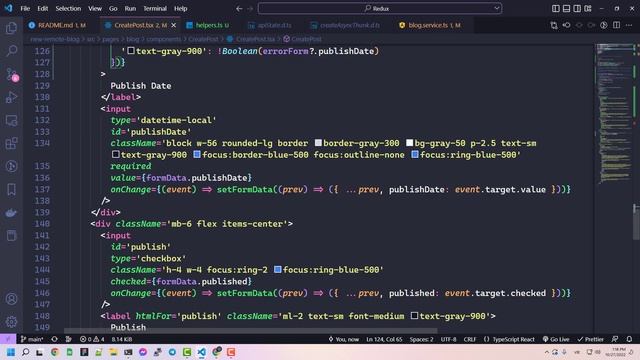Click bg-gray-50 color swatch on line 134
640x360 pixels.
[409, 143]
